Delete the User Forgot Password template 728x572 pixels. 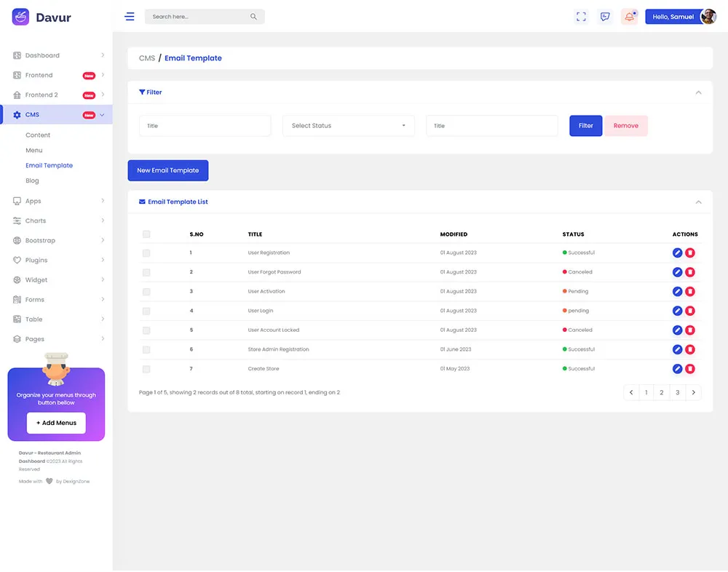coord(690,272)
